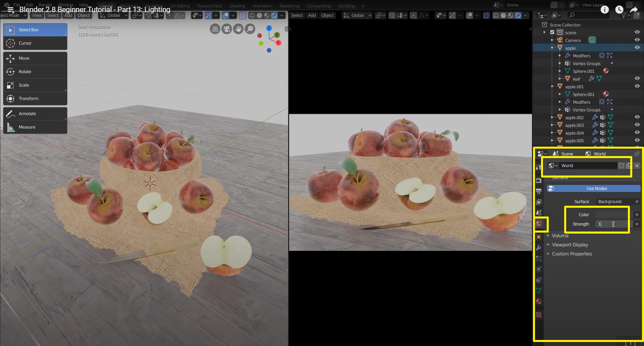Open the world datablock browse dropdown
This screenshot has height=346, width=644.
553,166
